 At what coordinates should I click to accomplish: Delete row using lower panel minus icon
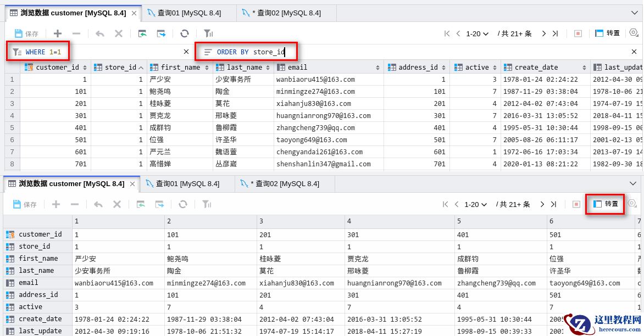(75, 204)
